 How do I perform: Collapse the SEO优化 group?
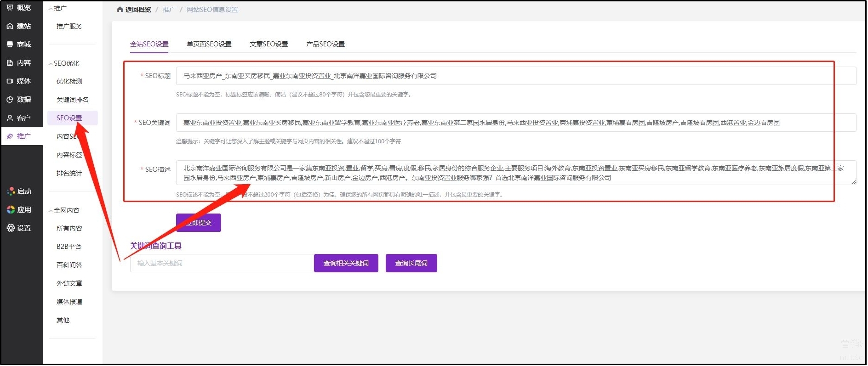click(x=51, y=64)
